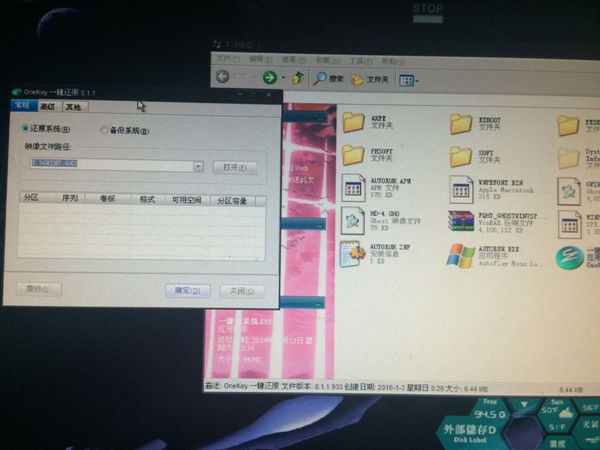The width and height of the screenshot is (600, 450).
Task: Click the Free 94.5G disk widget hexagon
Action: pyautogui.click(x=490, y=410)
